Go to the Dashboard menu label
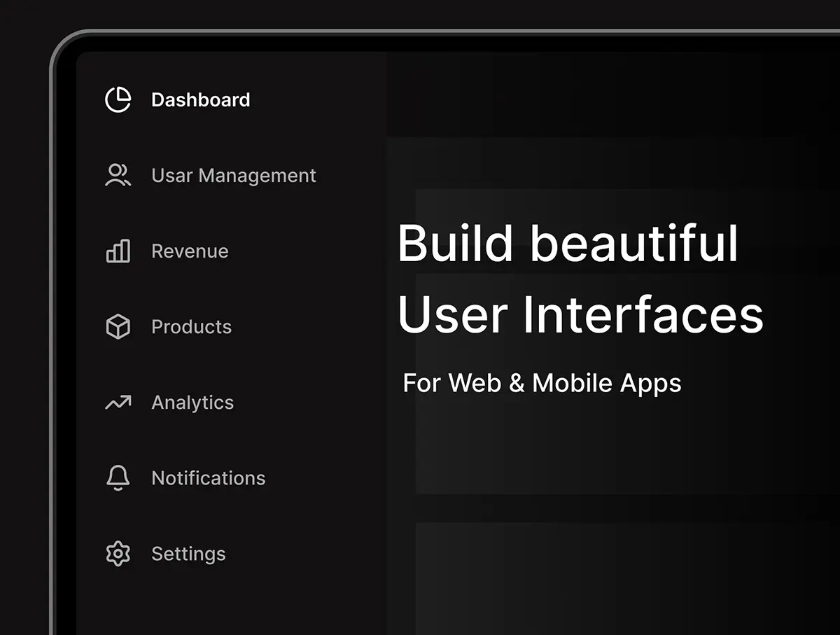The image size is (840, 635). point(200,100)
